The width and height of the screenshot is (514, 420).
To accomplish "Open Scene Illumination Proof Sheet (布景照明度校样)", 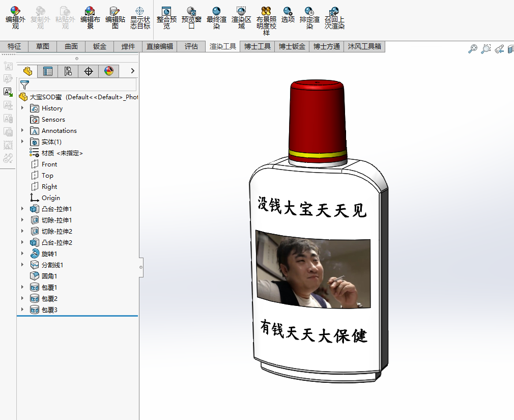I will click(x=266, y=21).
